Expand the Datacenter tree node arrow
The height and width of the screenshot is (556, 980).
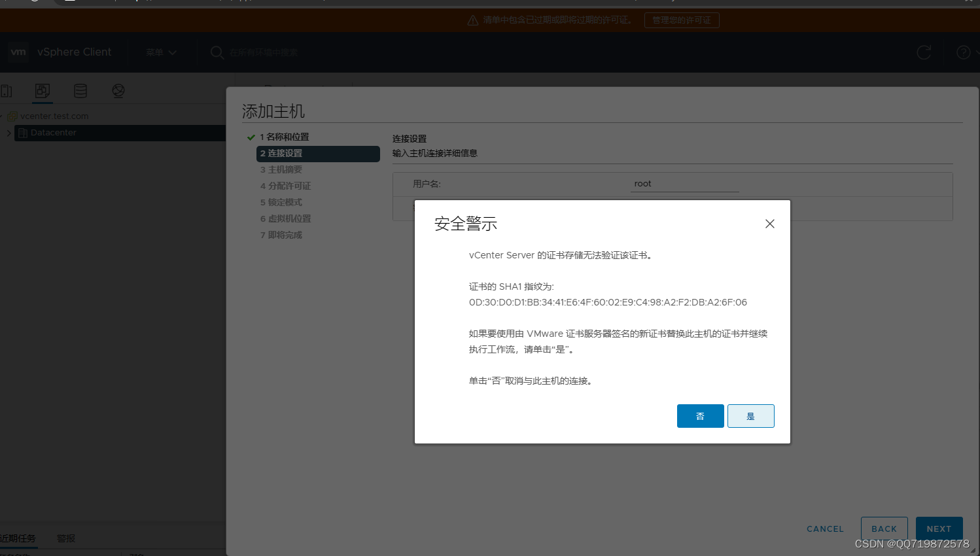pos(9,133)
